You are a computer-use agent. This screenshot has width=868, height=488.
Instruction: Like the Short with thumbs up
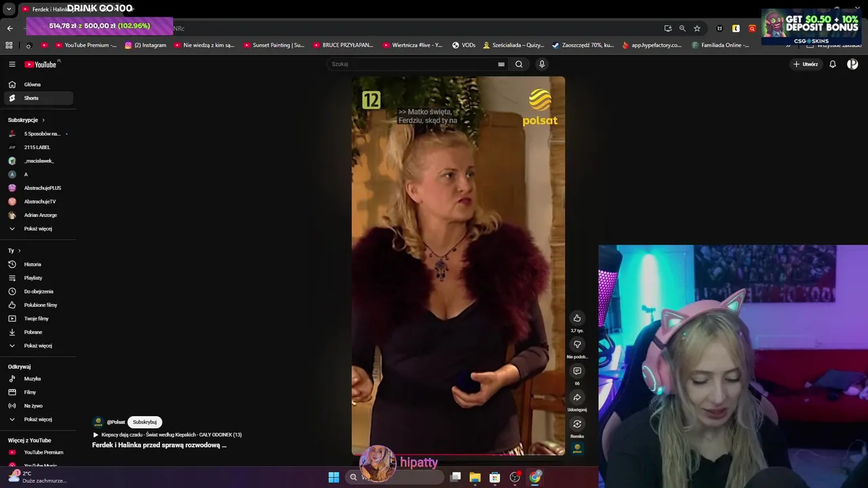click(x=577, y=319)
